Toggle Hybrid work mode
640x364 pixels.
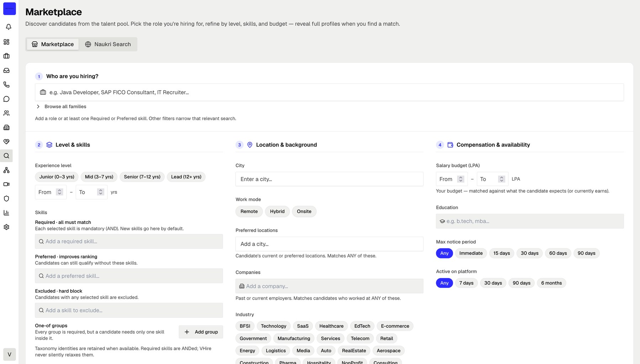point(277,212)
